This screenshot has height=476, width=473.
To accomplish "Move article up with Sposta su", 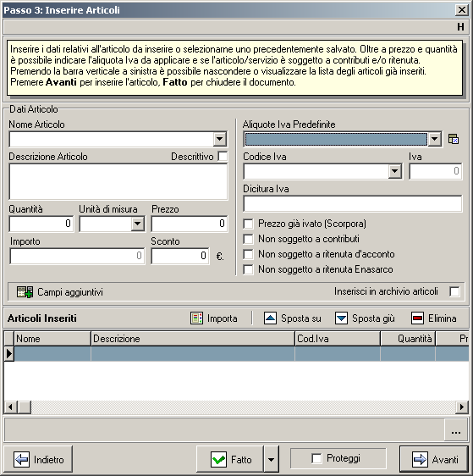I will point(293,318).
